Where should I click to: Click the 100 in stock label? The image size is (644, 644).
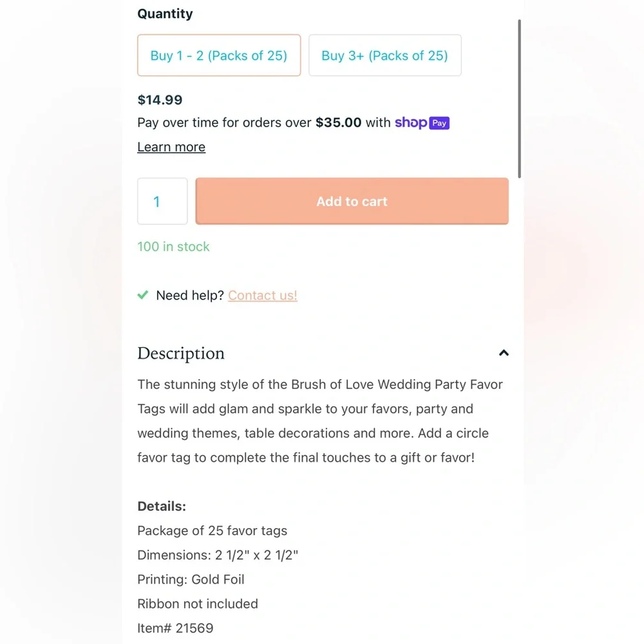click(173, 247)
